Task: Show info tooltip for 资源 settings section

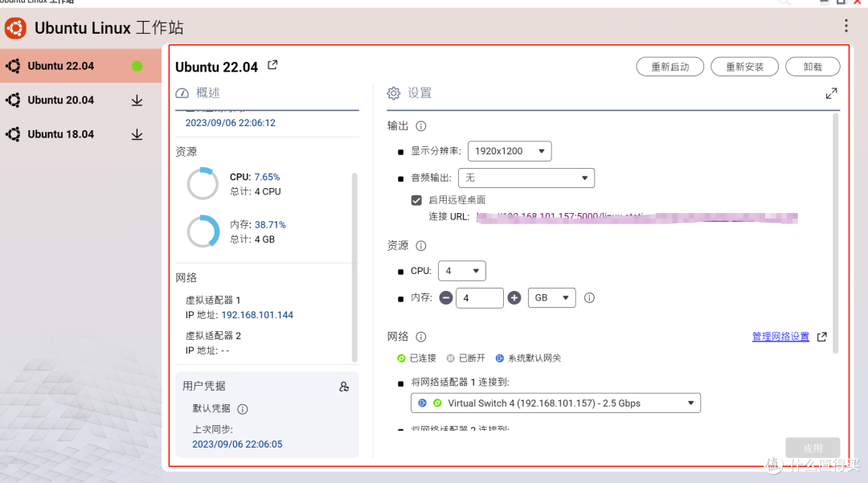Action: (x=420, y=246)
